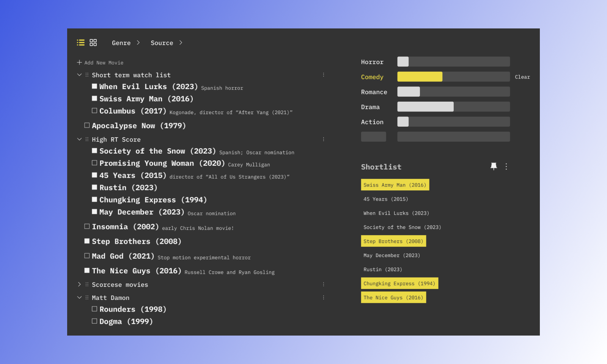Uncheck Step Brothers (2008) checkbox

click(87, 241)
